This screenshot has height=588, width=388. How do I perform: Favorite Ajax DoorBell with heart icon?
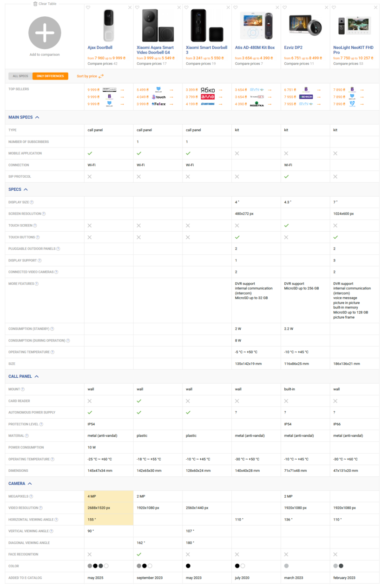pyautogui.click(x=88, y=7)
